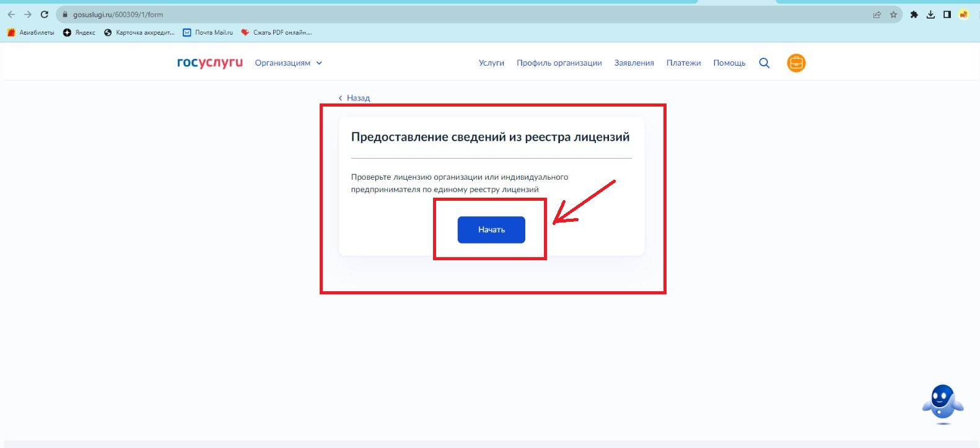Open the Платежи menu item

684,63
